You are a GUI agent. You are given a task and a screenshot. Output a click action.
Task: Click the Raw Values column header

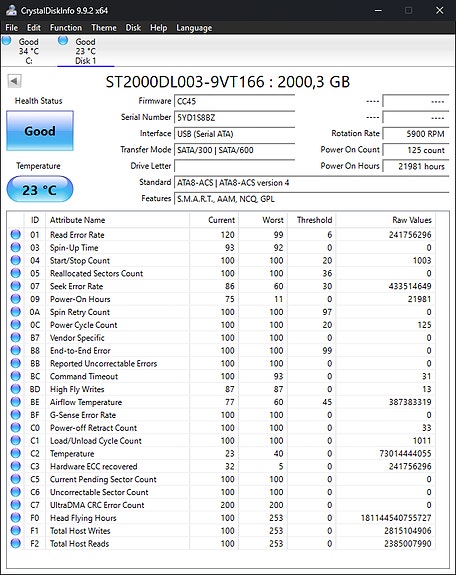(x=386, y=220)
